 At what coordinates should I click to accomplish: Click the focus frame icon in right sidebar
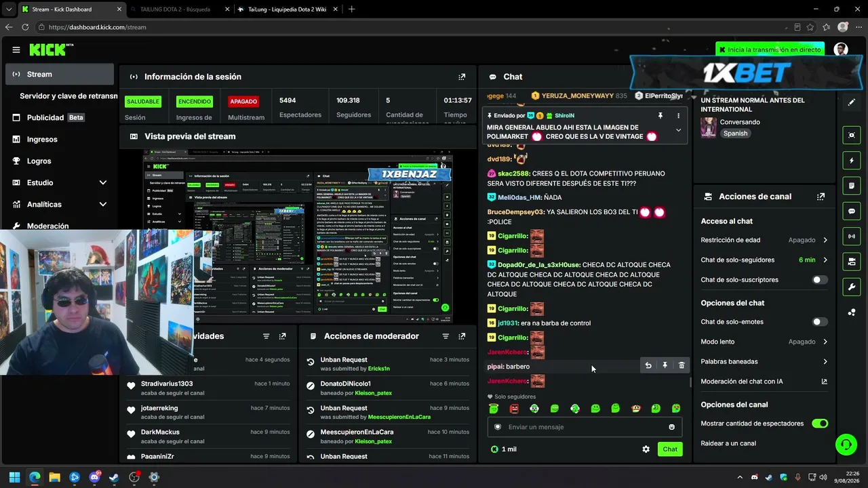tap(852, 136)
